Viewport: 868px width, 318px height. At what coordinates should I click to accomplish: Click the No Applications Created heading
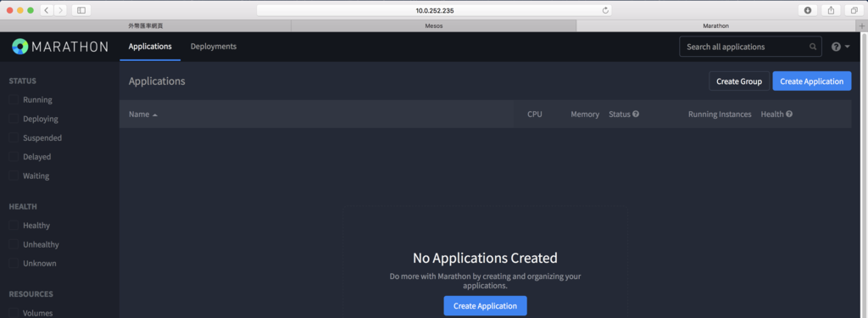point(485,258)
